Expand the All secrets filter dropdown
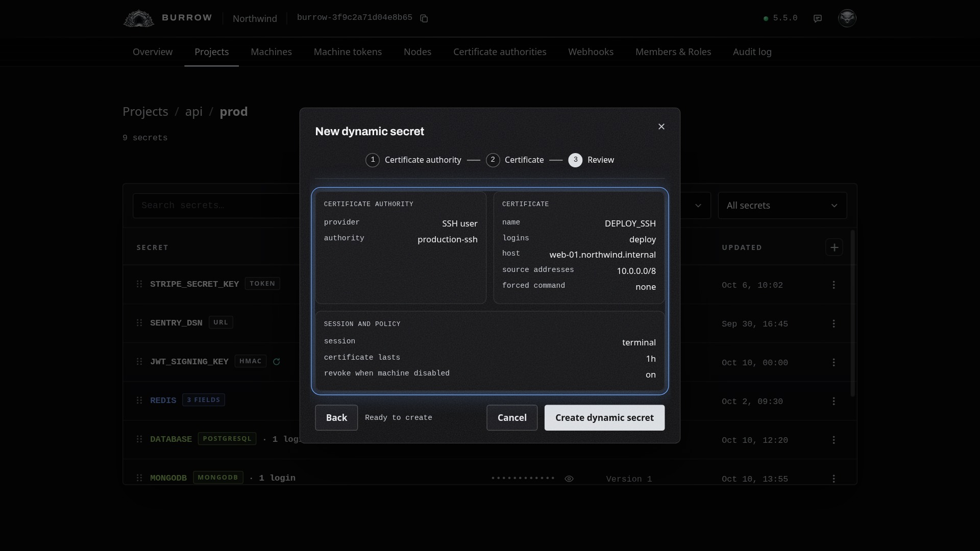 tap(782, 206)
